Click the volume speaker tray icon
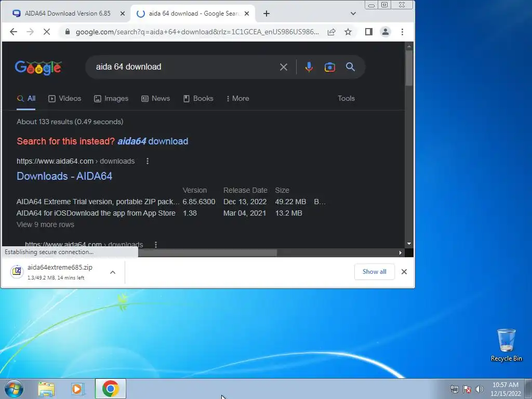The image size is (532, 399). tap(480, 389)
